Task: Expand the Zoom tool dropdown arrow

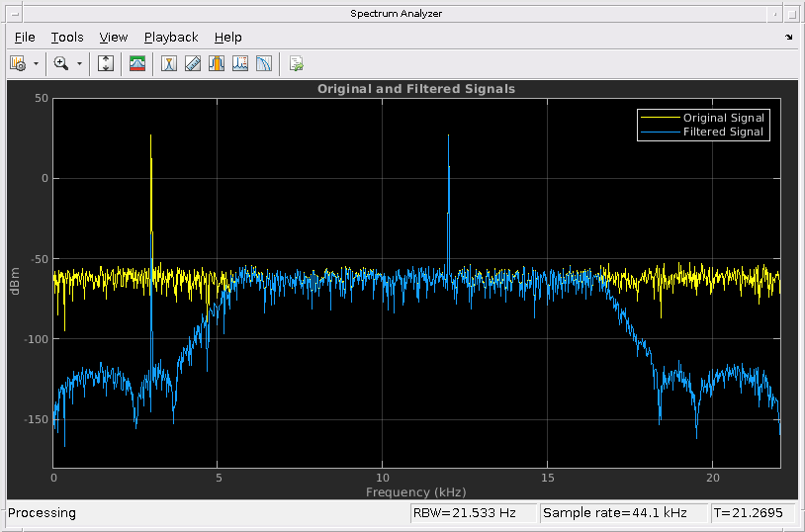Action: pos(79,64)
